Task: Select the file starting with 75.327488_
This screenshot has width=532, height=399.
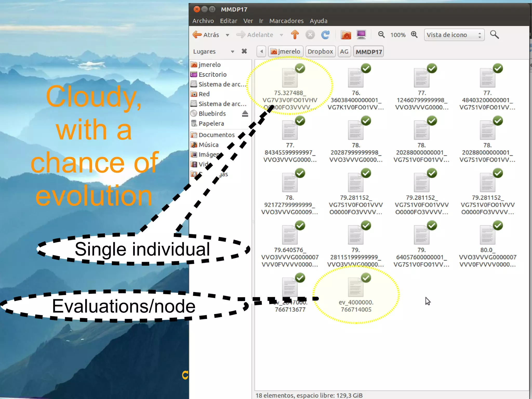Action: [x=290, y=78]
